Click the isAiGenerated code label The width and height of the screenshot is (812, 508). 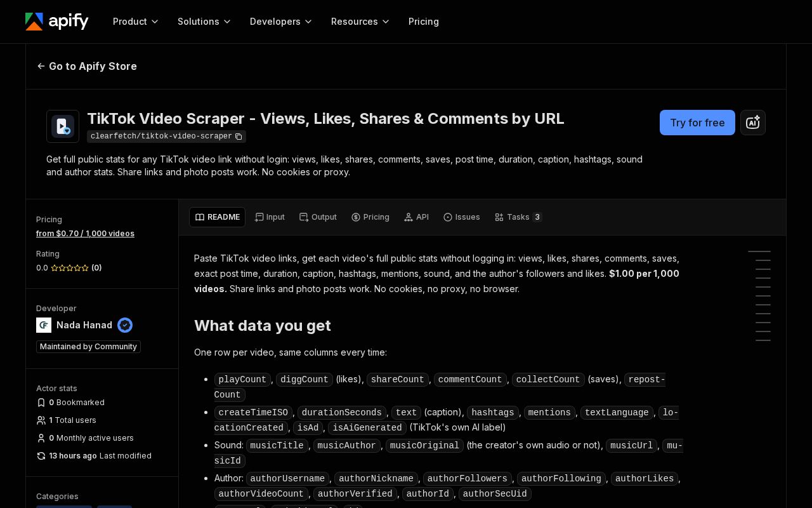(x=367, y=428)
